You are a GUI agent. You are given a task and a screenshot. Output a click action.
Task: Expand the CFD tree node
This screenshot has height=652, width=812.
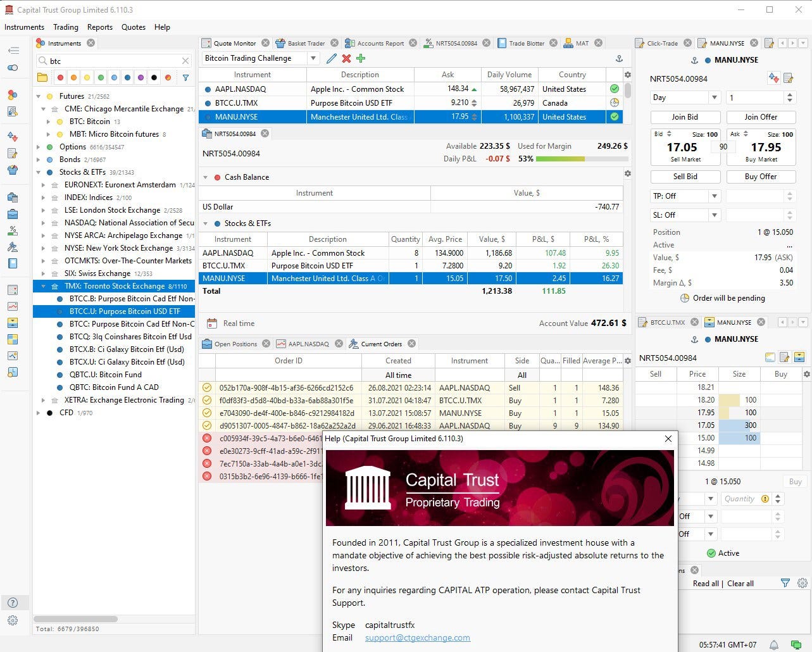pyautogui.click(x=39, y=413)
